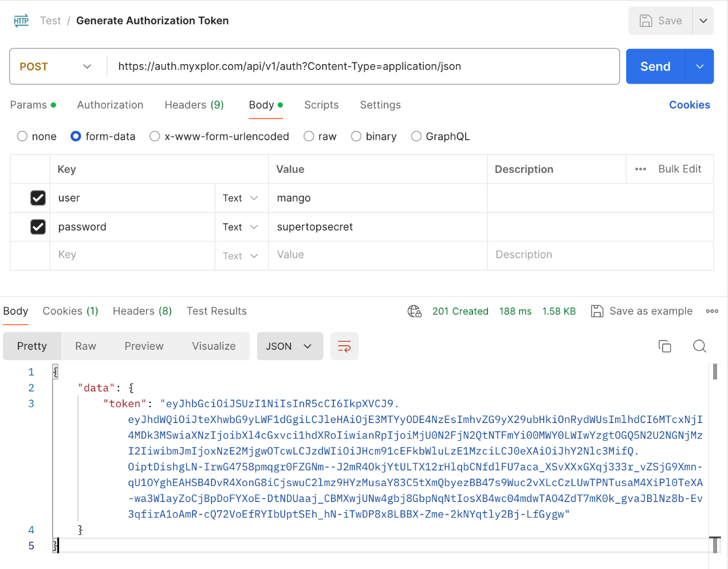The height and width of the screenshot is (569, 728).
Task: Click the HTTP request type icon top left
Action: point(21,20)
